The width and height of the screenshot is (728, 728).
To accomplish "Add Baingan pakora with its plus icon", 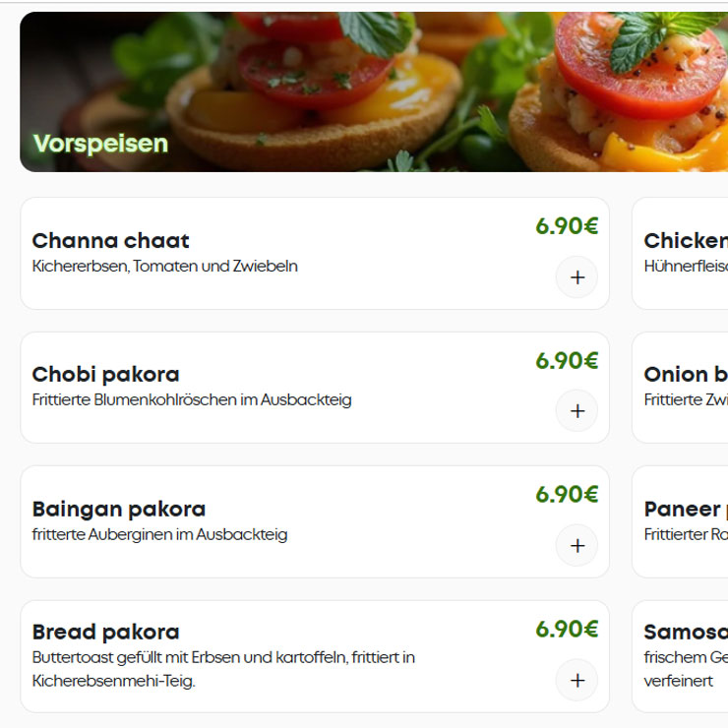I will point(576,546).
